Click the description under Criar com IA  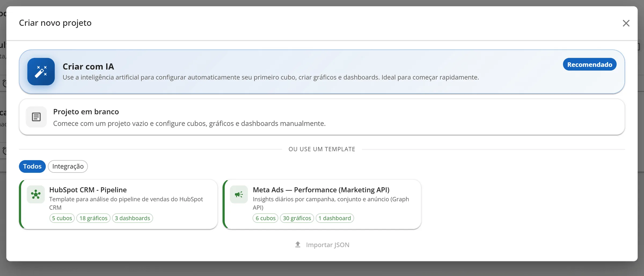point(270,77)
